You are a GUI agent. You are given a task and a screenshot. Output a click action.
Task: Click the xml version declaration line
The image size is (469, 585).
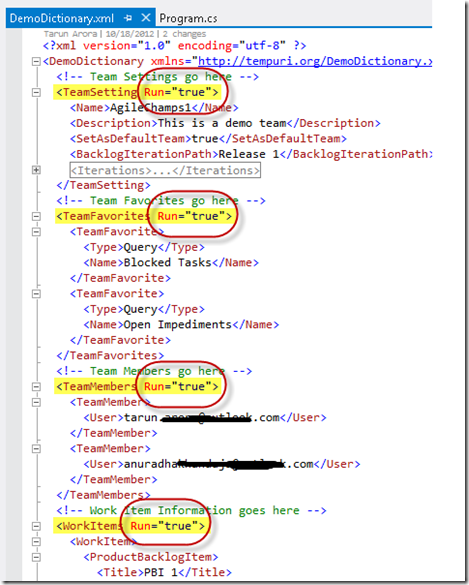point(175,46)
